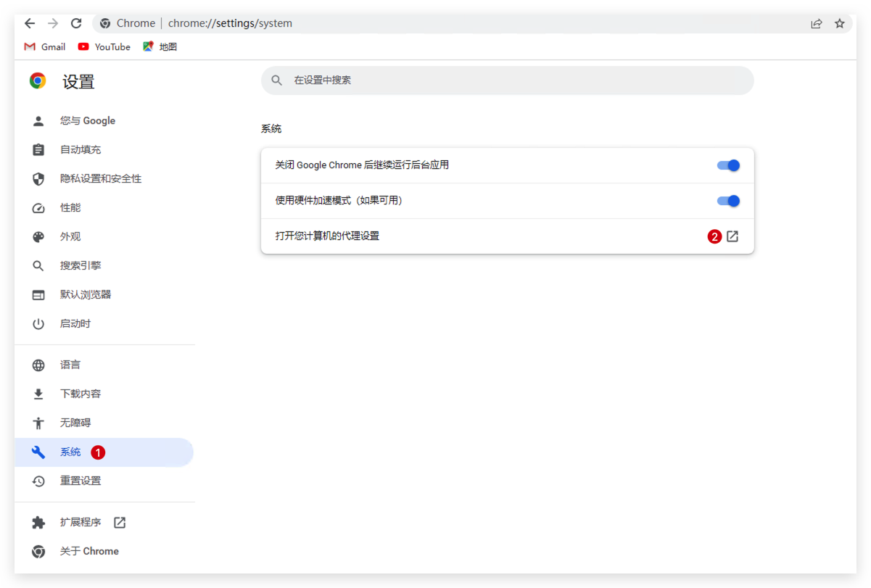Toggle off 关闭 Google Chrome 后继续运行后台应用
Image resolution: width=871 pixels, height=588 pixels.
point(728,165)
